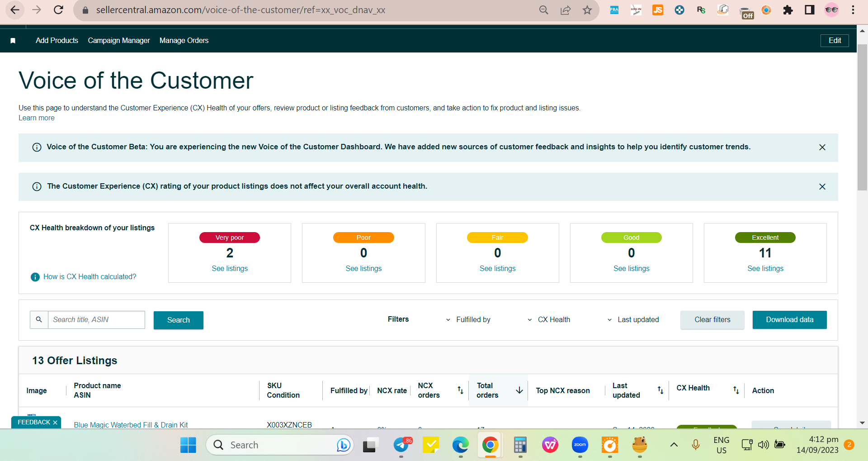The image size is (868, 461).
Task: Click the 13 Offer Listings heading
Action: click(75, 361)
